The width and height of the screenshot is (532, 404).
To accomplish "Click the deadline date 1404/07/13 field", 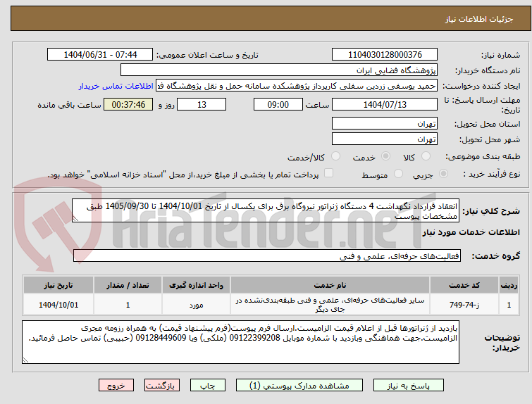I will point(385,104).
